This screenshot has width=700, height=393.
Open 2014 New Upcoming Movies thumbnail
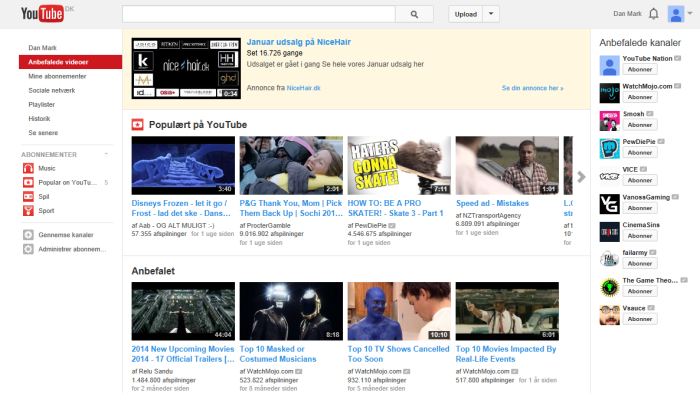point(183,311)
